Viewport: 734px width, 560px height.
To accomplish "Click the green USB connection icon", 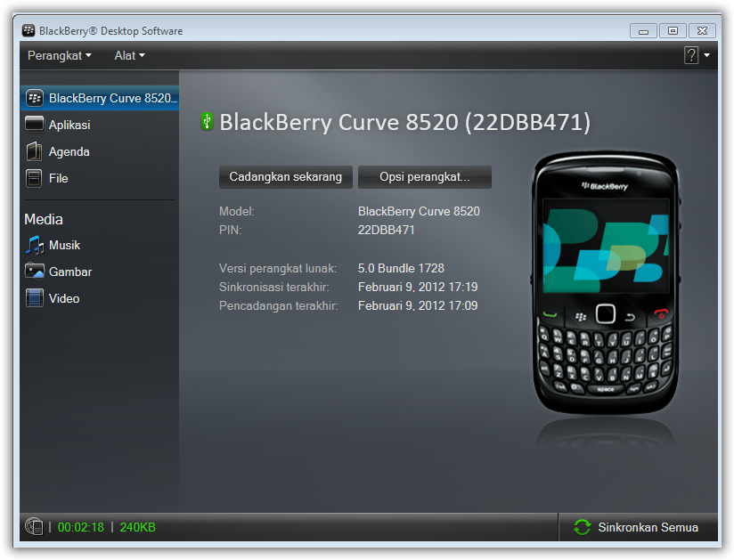I will point(207,121).
